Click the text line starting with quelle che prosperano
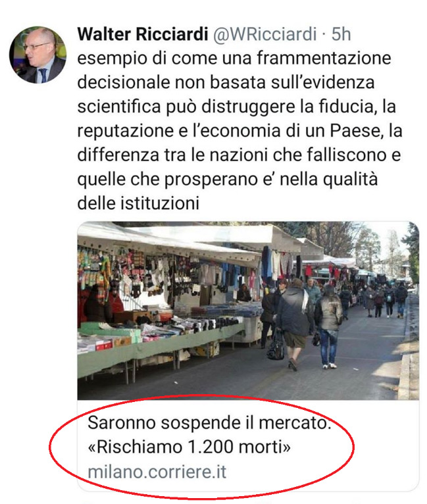427x504 pixels. 228,179
